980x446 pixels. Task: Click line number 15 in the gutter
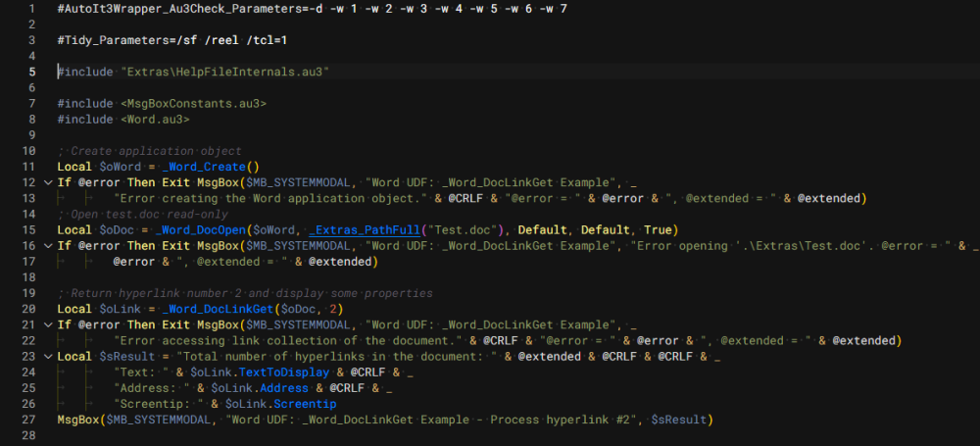coord(28,230)
